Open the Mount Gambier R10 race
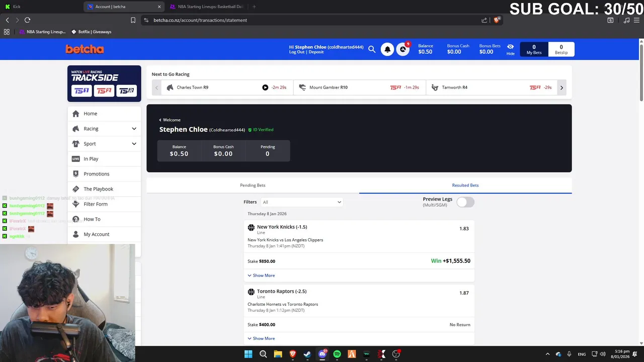Image resolution: width=644 pixels, height=362 pixels. coord(359,87)
